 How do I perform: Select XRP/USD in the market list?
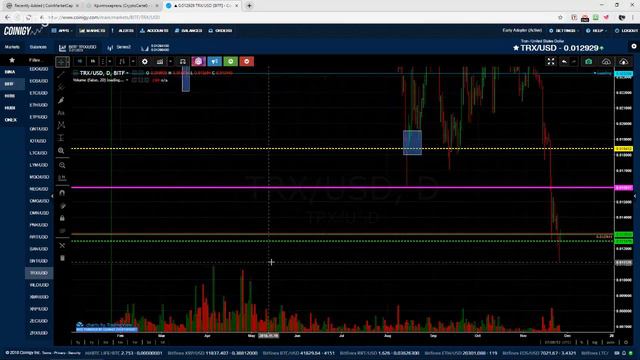coord(39,309)
